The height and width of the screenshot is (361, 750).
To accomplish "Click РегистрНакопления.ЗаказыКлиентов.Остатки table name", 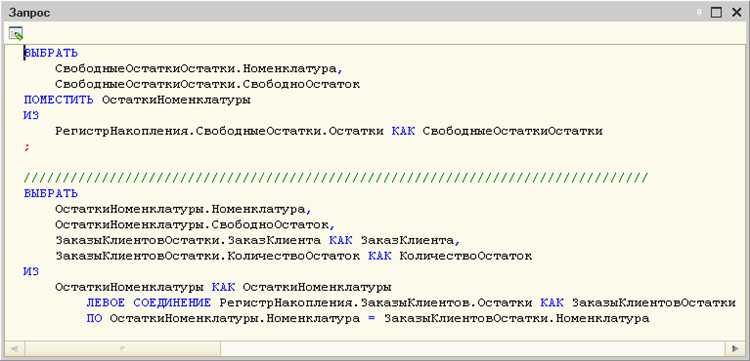I will coord(375,303).
